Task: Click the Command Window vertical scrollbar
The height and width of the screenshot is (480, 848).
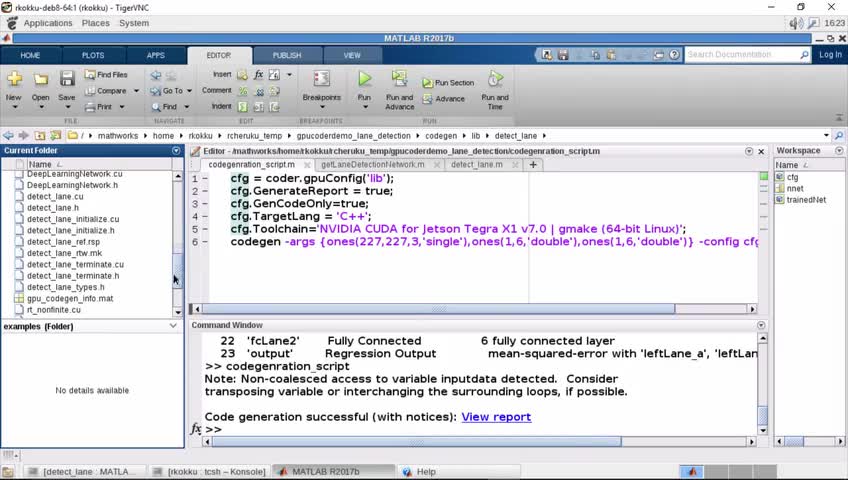Action: (x=763, y=415)
